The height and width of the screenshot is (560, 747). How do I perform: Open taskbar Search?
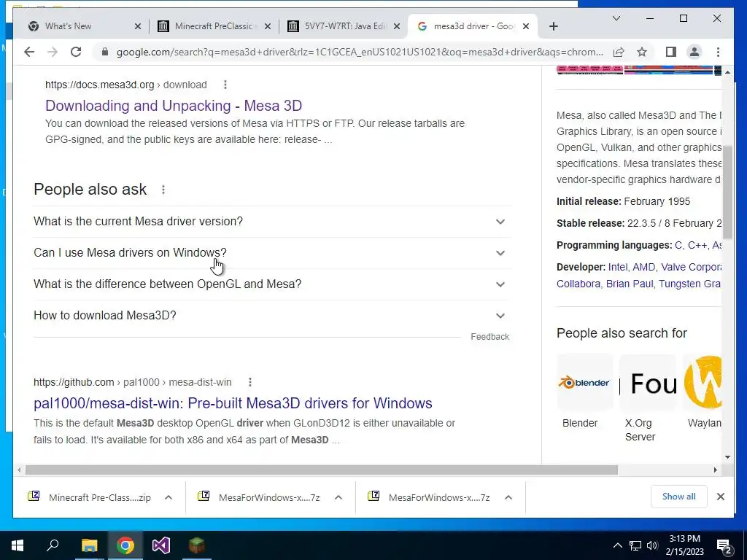point(53,545)
